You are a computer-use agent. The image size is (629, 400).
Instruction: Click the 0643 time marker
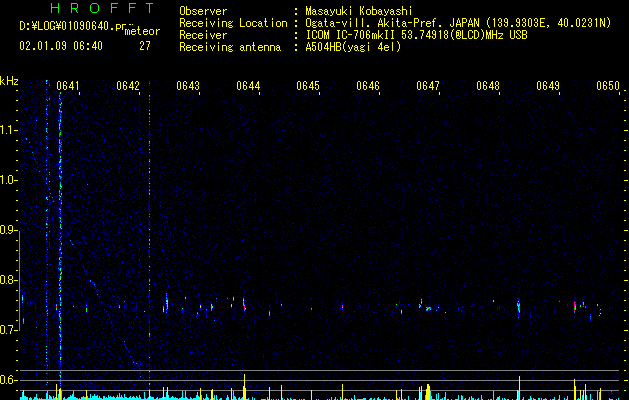[188, 86]
